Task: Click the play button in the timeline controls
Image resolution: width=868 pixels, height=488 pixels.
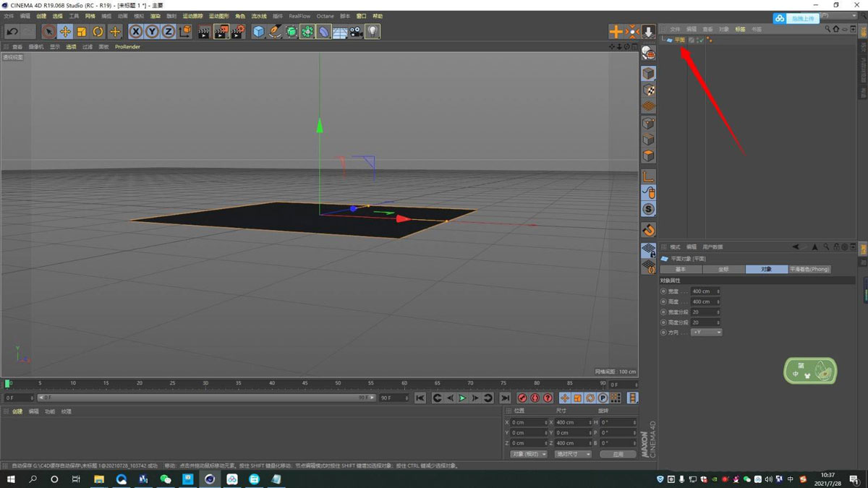Action: point(462,398)
